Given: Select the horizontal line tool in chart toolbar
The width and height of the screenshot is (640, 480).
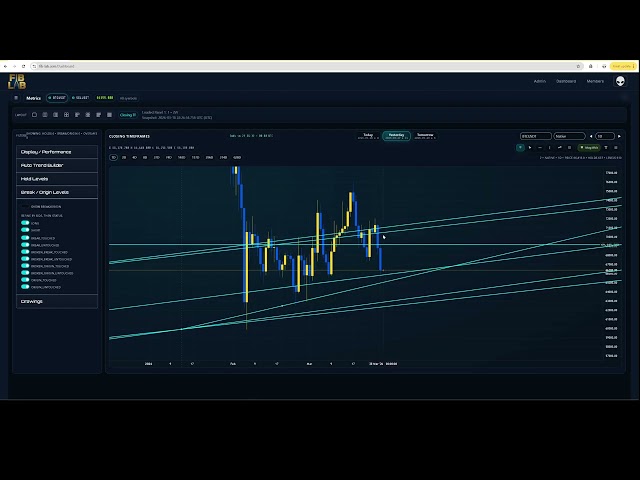Looking at the screenshot, I should pyautogui.click(x=540, y=148).
